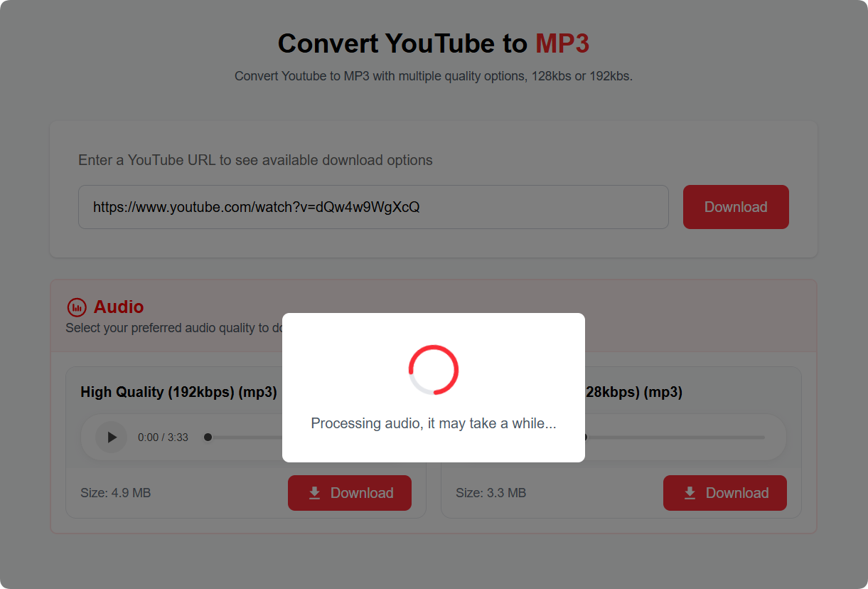Viewport: 868px width, 589px height.
Task: Click the '0:00 / 3:33' time display
Action: 163,437
